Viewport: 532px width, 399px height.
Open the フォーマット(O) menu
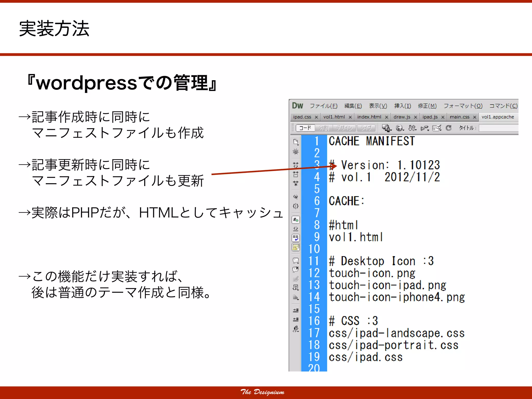(x=463, y=106)
